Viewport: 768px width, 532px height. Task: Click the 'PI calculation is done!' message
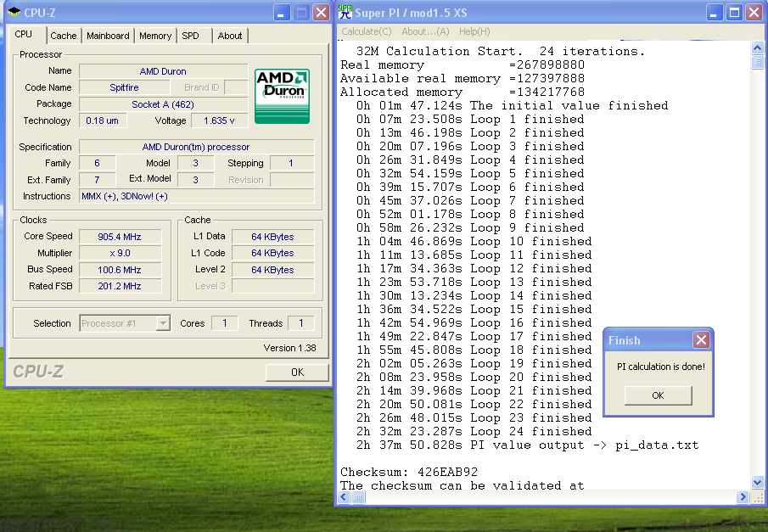[x=661, y=367]
